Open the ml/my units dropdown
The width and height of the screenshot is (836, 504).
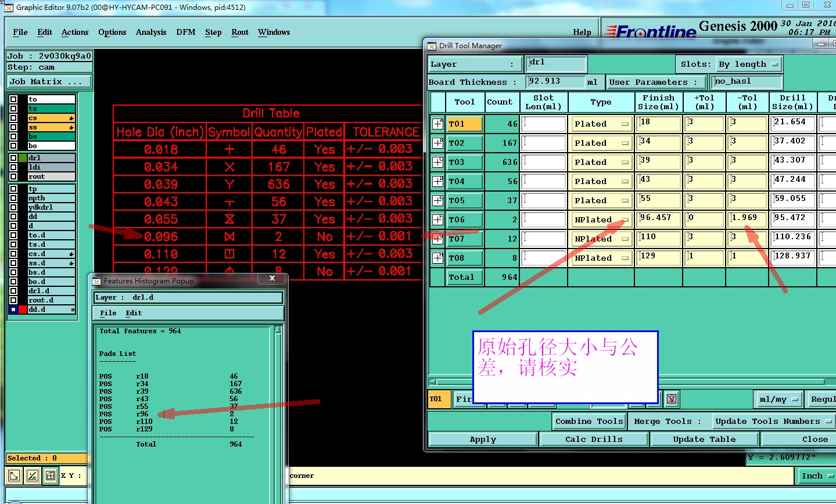click(778, 399)
